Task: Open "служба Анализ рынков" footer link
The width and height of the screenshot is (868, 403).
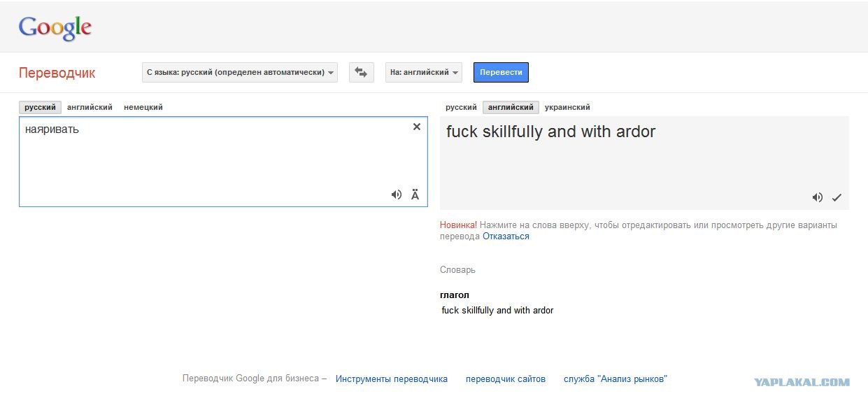Action: 616,379
